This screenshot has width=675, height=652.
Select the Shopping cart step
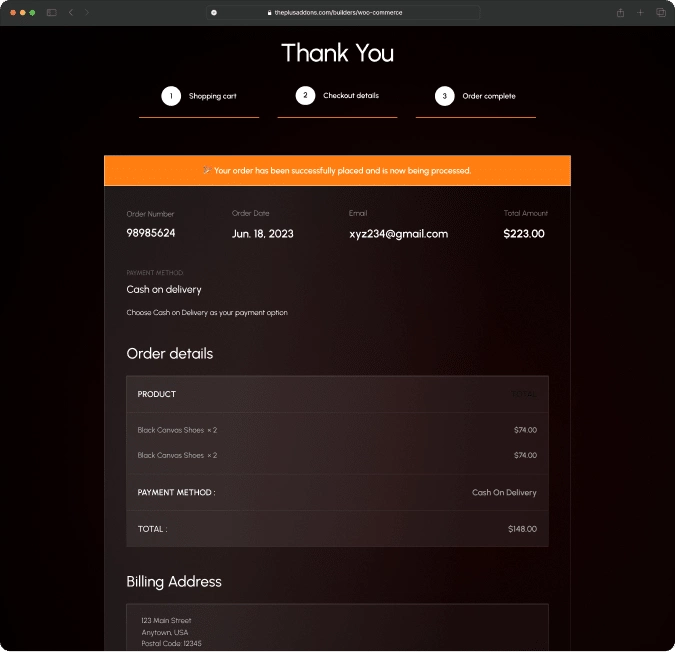212,96
